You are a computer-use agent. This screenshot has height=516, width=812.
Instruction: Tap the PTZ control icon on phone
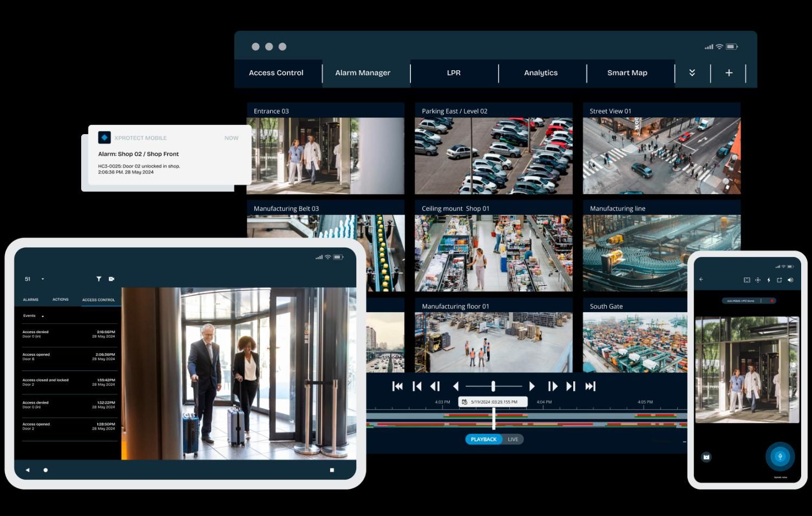(x=758, y=280)
